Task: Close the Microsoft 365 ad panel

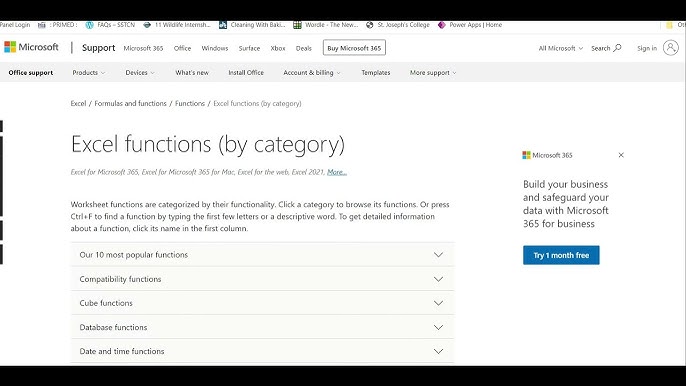Action: (x=621, y=155)
